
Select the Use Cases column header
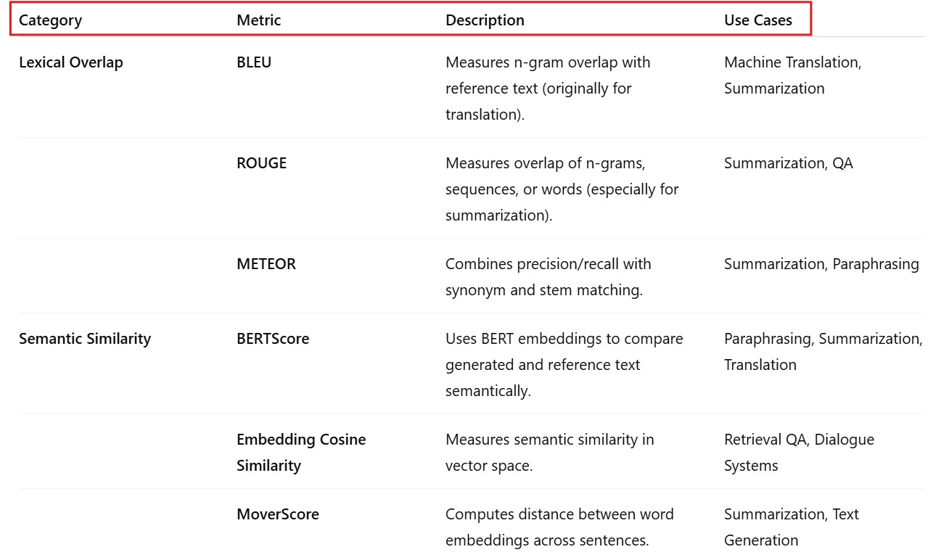757,20
